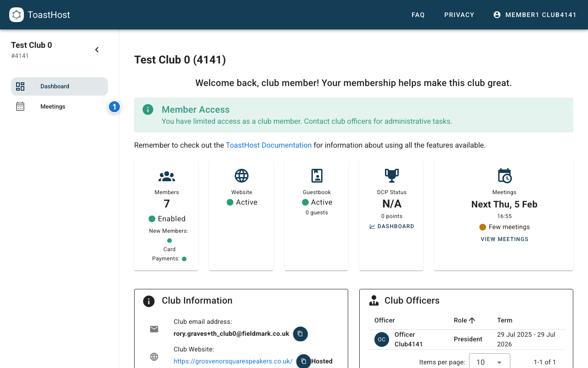Click the Meetings calendar icon

coord(20,106)
